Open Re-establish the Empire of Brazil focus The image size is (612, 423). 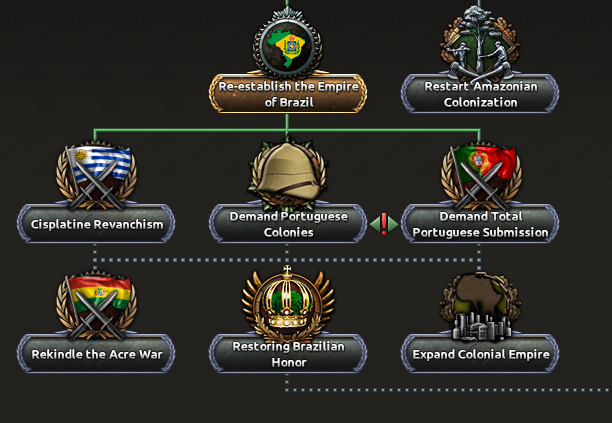pos(288,94)
